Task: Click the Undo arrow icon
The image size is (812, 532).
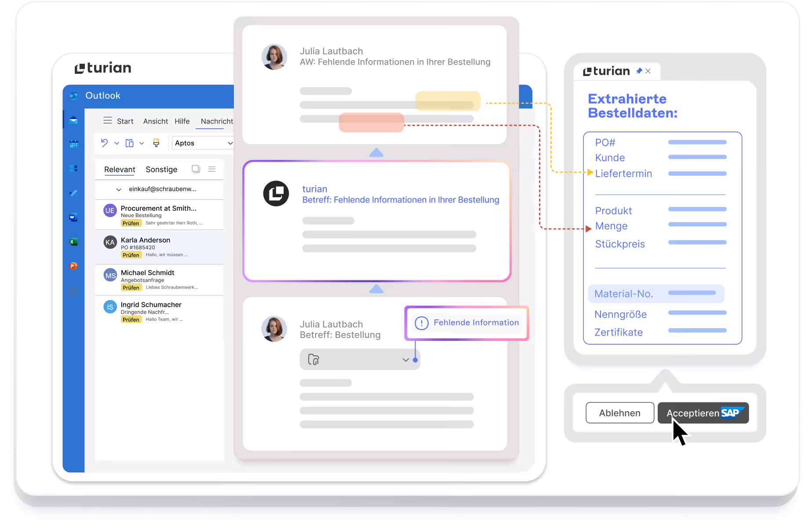Action: (105, 143)
